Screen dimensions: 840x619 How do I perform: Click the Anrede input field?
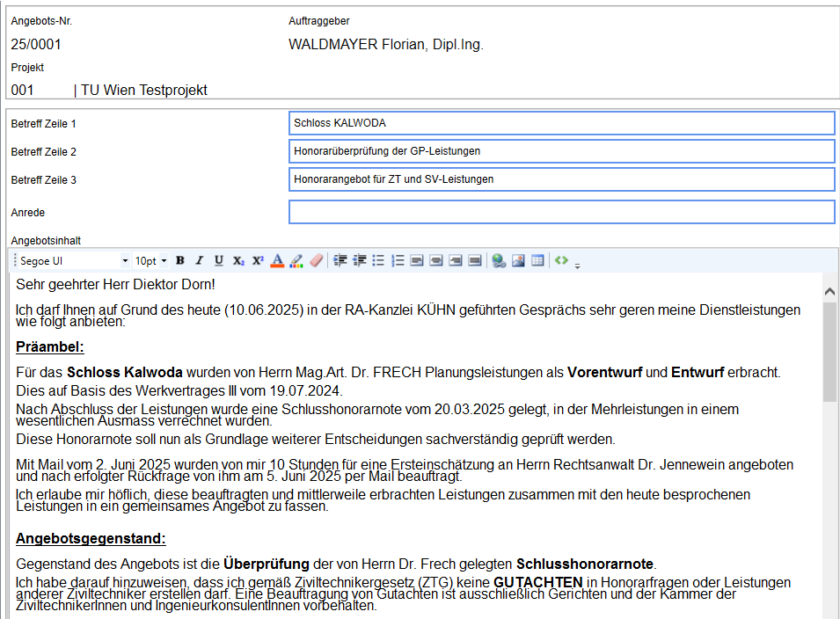(561, 212)
